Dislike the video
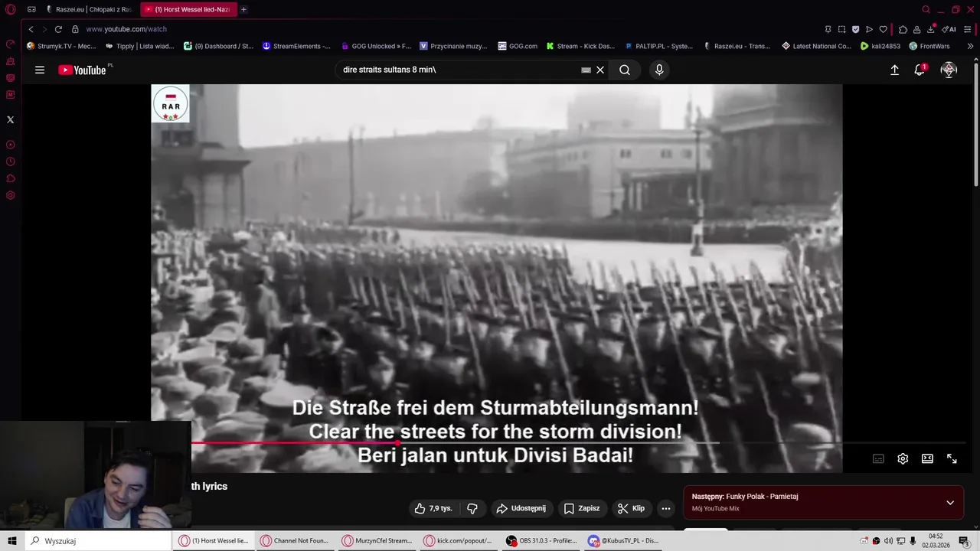Image resolution: width=980 pixels, height=551 pixels. 472,508
